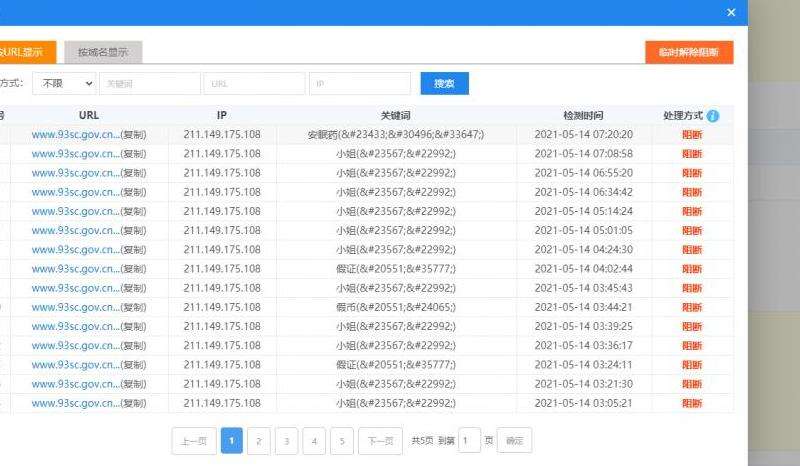The image size is (800, 466).
Task: Open the 不限 method dropdown
Action: [x=64, y=83]
